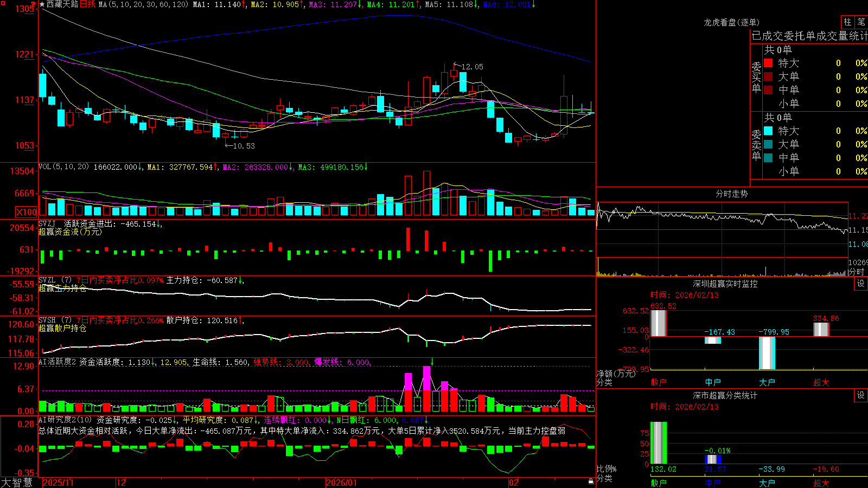Switch 龙虎看盘 to 柱 view
868x488 pixels.
tap(847, 22)
